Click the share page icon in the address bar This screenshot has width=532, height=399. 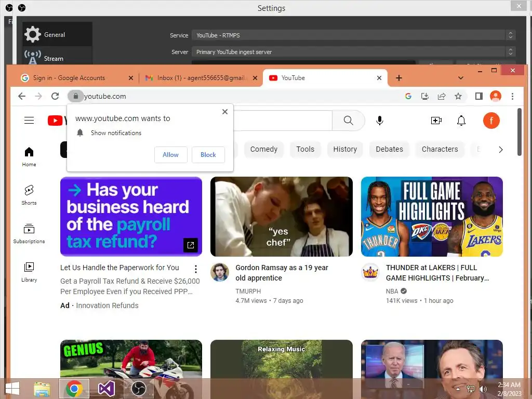(442, 96)
